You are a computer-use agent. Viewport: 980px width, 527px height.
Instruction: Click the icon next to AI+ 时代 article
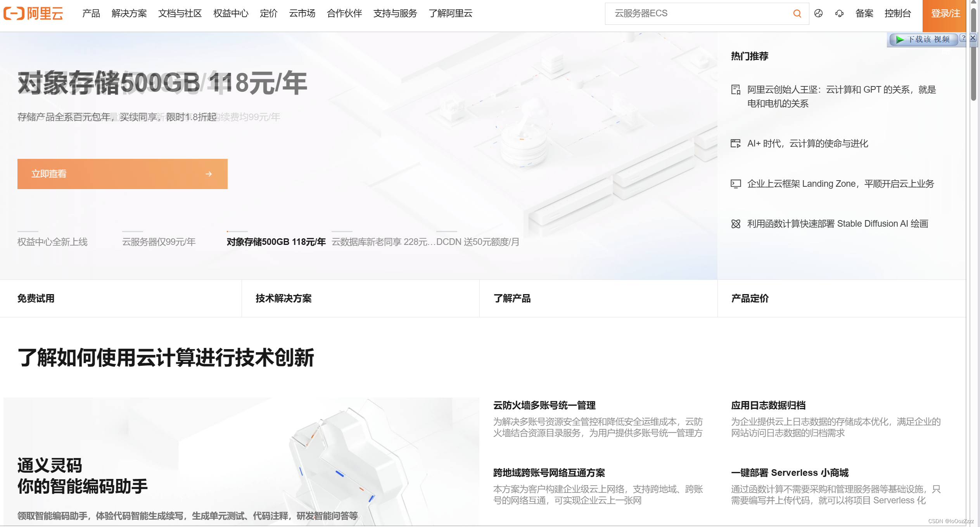736,144
